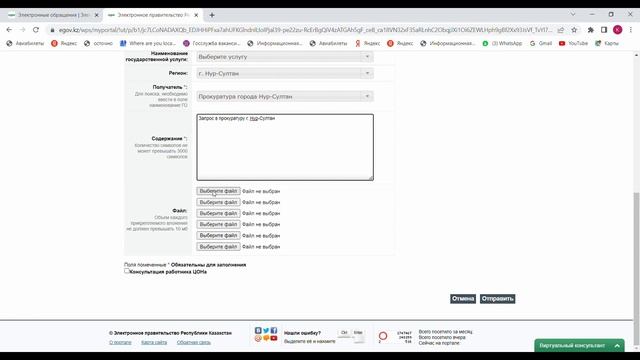Image resolution: width=640 pixels, height=360 pixels.
Task: Open the WhatsApp bookmark
Action: point(502,43)
